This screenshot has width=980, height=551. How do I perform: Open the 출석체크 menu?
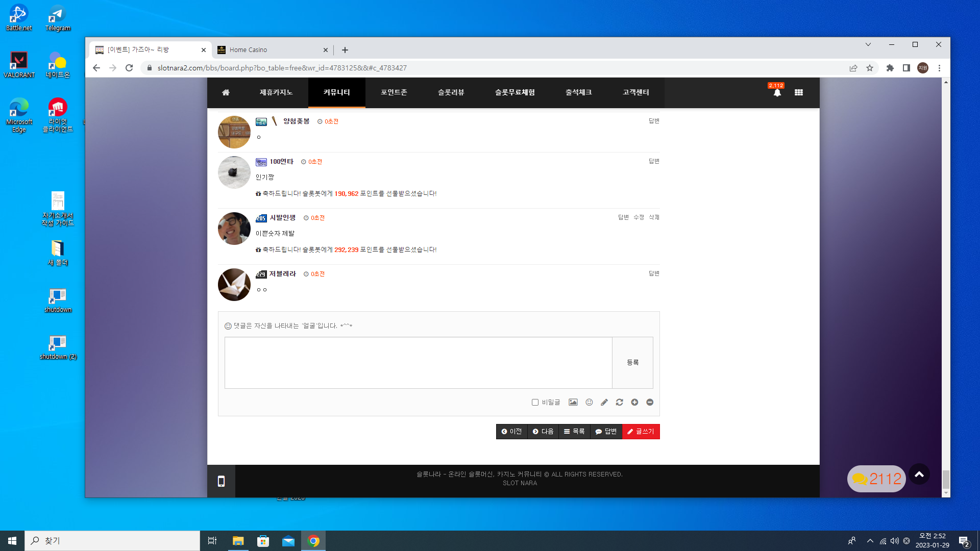[579, 92]
